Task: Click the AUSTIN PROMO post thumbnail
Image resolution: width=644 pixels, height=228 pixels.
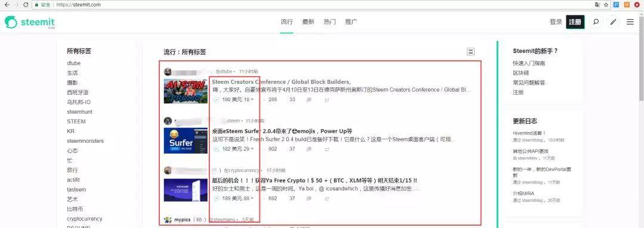Action: [185, 91]
